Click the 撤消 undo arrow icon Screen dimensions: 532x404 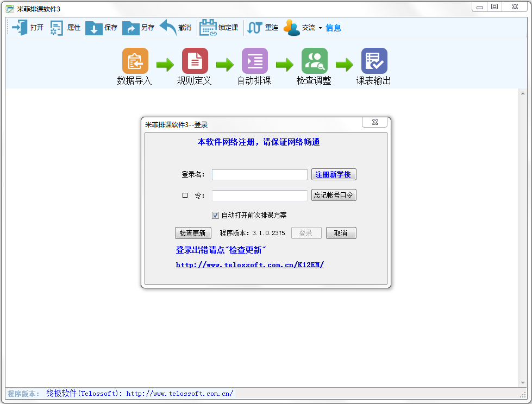(168, 28)
